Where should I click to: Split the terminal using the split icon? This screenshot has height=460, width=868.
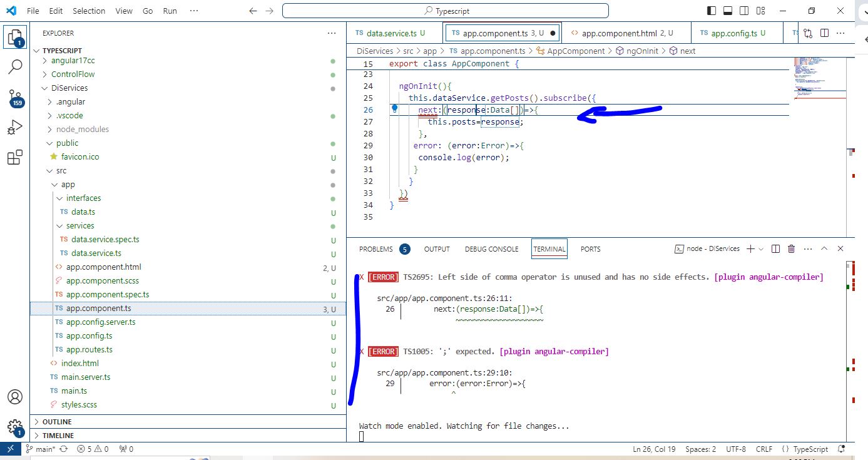[775, 248]
